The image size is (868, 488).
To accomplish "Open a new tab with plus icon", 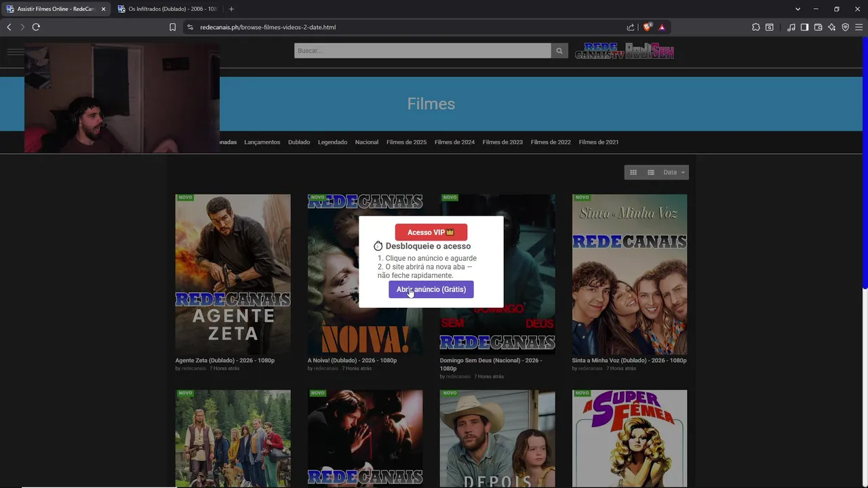I will coord(231,9).
